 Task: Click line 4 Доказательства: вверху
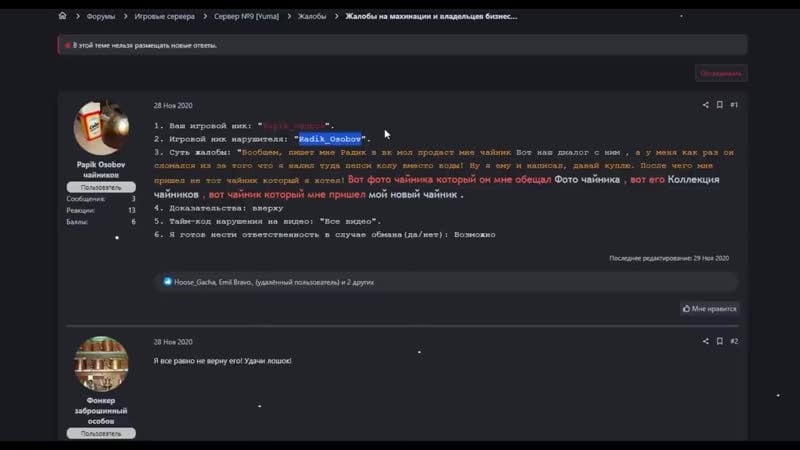coord(218,208)
